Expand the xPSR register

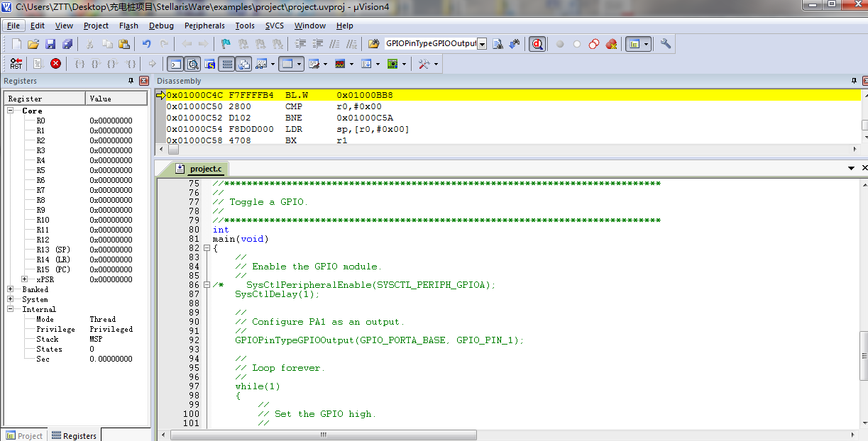25,279
